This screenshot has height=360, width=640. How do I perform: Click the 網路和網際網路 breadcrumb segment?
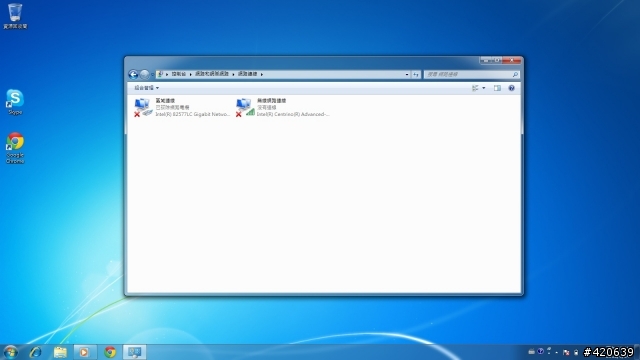click(x=212, y=74)
